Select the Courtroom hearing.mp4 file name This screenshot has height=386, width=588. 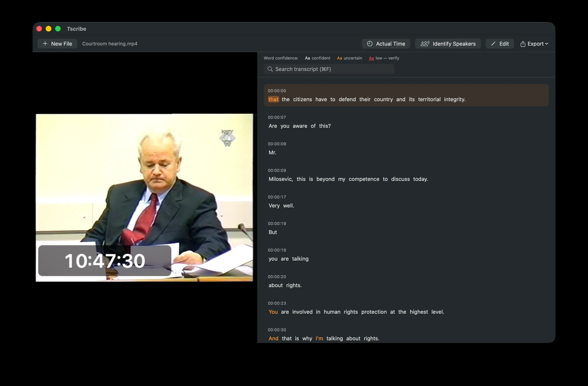tap(110, 44)
